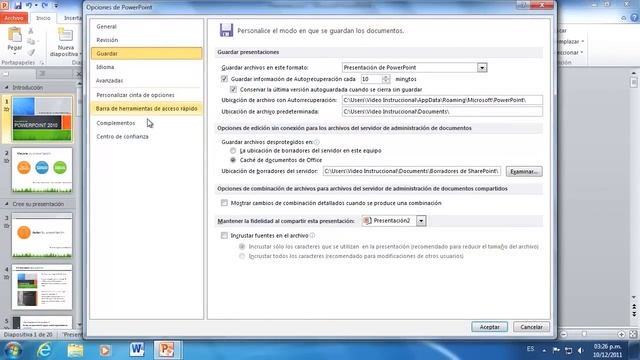Click the Nueva diapositiva icon

(x=65, y=35)
